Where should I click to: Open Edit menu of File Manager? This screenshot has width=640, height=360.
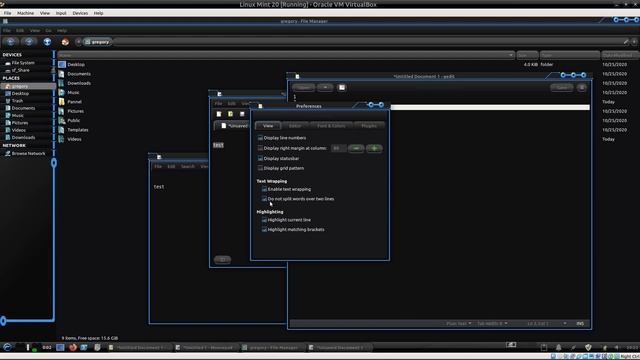[x=20, y=31]
